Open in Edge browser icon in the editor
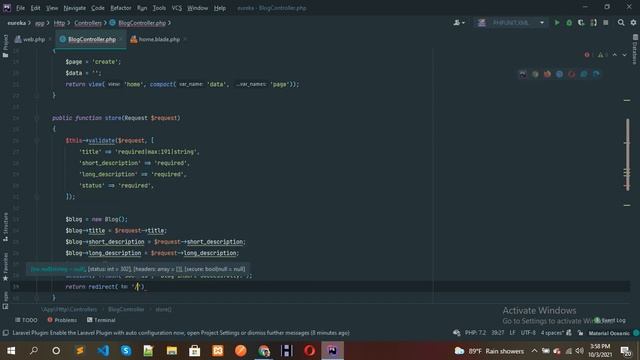Screen dimensions: 640x360 [x=596, y=74]
